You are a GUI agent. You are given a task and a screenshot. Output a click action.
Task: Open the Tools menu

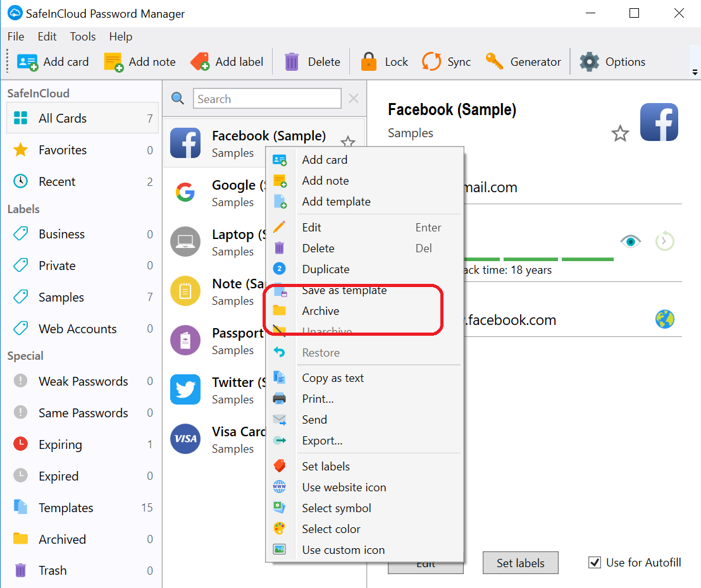tap(83, 37)
